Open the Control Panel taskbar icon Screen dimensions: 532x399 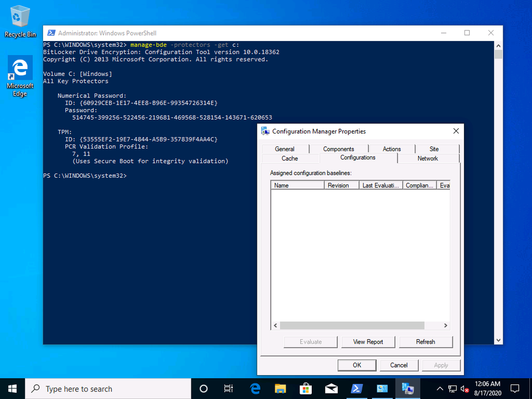tap(382, 388)
